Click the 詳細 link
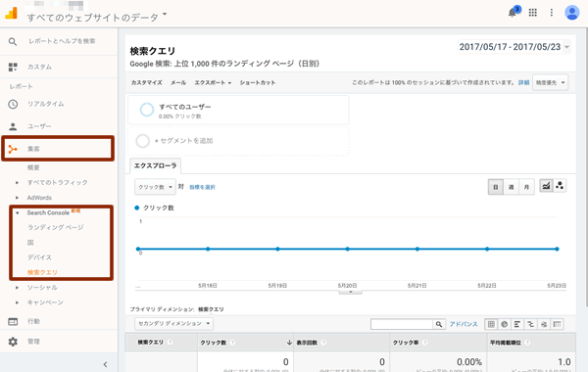Screen dimensions: 588x372 [x=524, y=83]
